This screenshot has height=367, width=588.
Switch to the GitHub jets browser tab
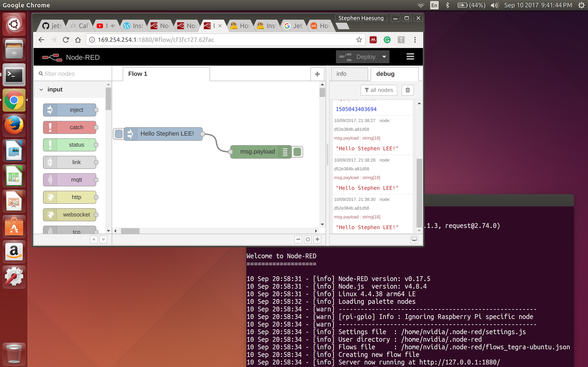click(x=52, y=26)
